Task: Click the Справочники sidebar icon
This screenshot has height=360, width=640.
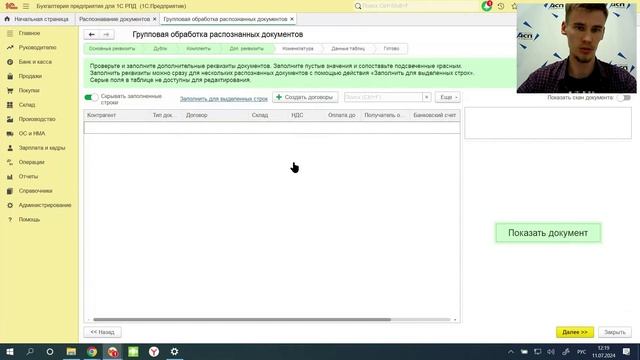Action: pyautogui.click(x=10, y=191)
